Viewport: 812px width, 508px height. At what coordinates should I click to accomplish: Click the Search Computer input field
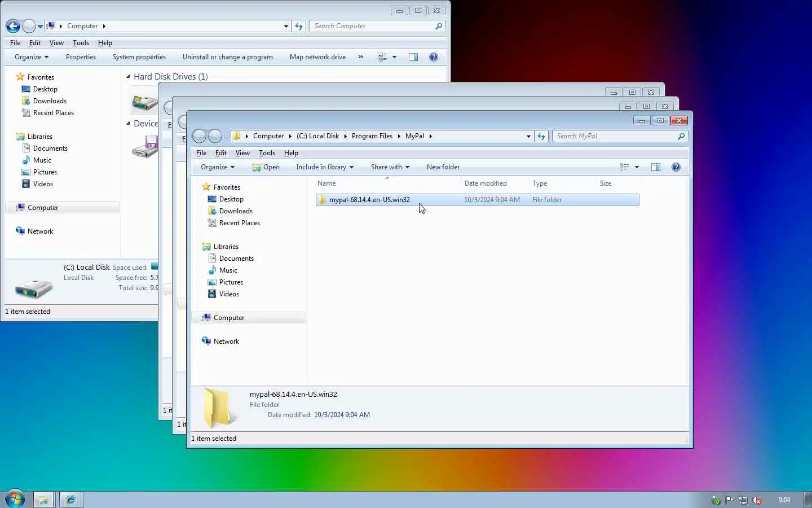pos(372,26)
